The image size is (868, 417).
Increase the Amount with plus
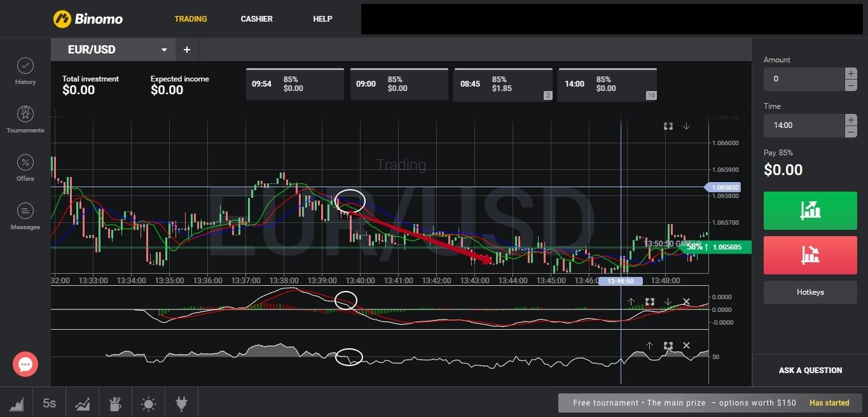[x=851, y=73]
